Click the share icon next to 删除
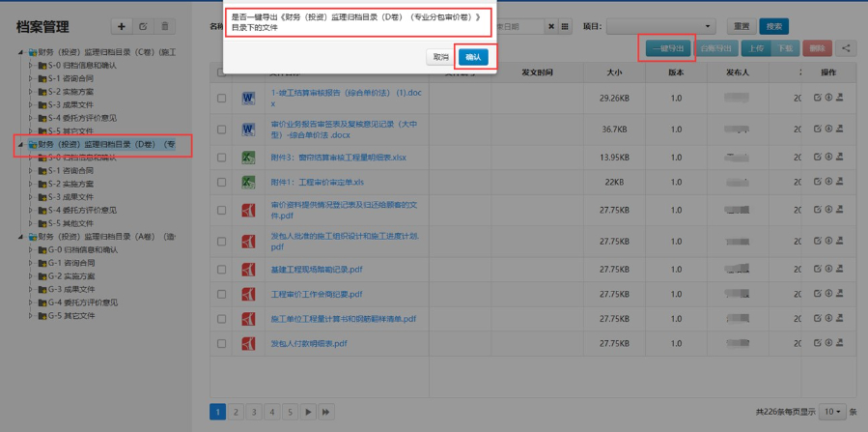The image size is (868, 432). tap(845, 48)
